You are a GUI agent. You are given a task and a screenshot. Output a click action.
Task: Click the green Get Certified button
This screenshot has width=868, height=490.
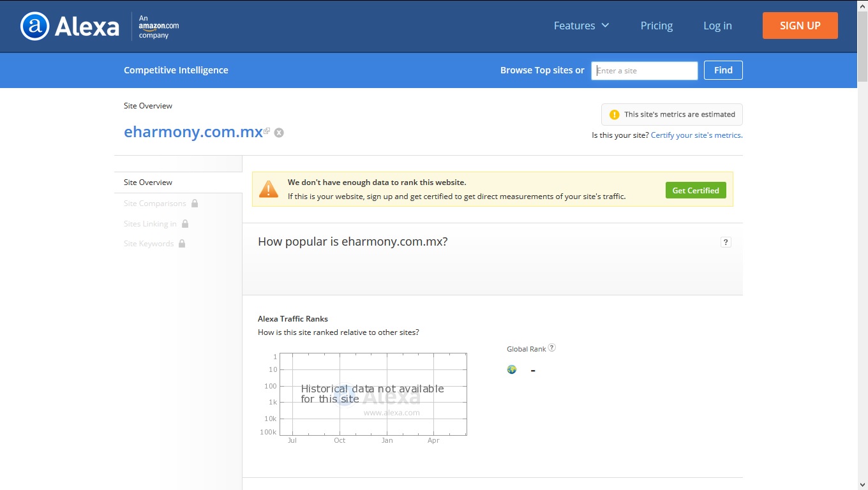coord(696,190)
